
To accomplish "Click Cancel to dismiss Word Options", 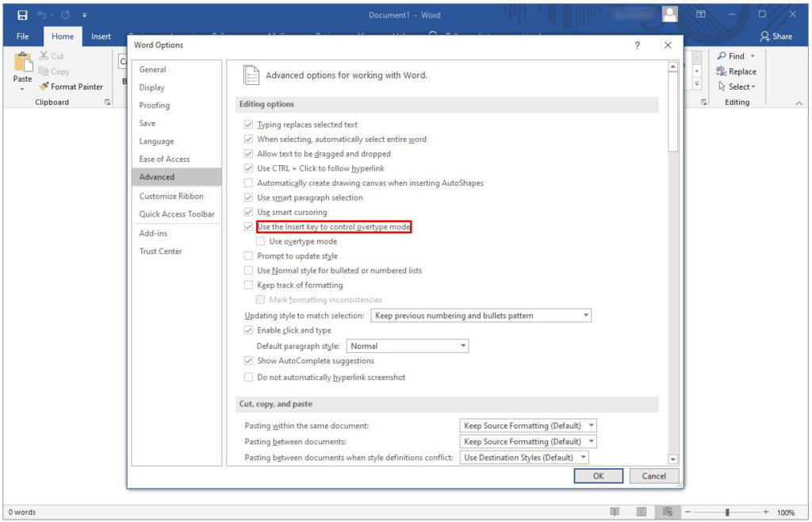I will [653, 476].
